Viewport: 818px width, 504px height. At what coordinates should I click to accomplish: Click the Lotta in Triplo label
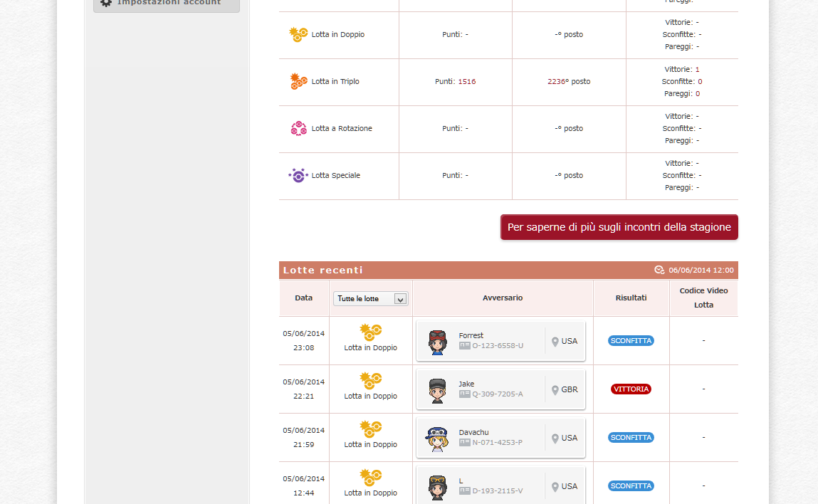click(x=335, y=82)
